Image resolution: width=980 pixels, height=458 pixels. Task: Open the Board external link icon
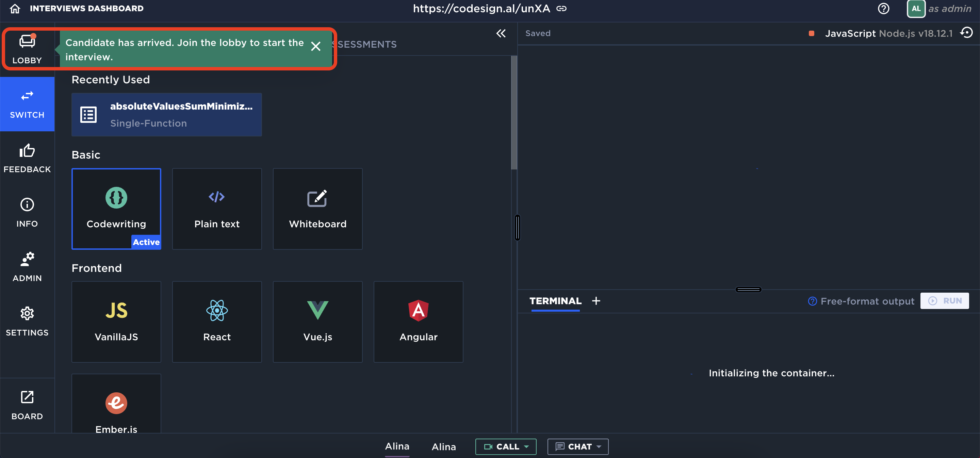(27, 398)
